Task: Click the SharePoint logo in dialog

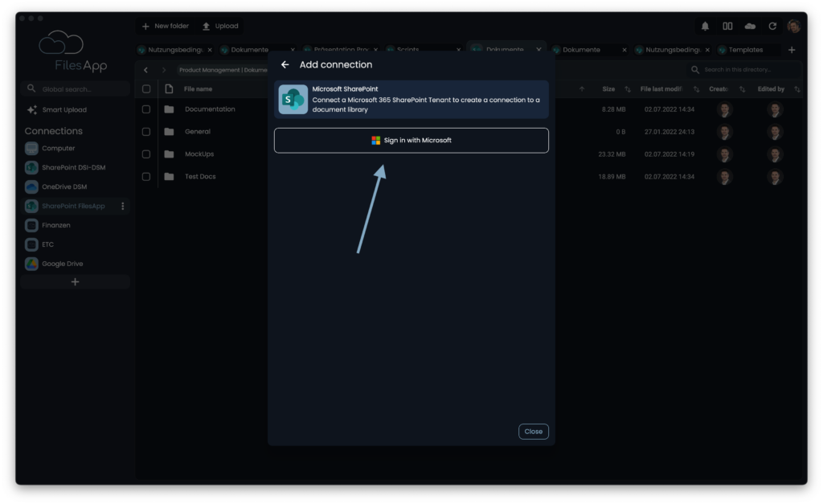Action: [x=293, y=99]
